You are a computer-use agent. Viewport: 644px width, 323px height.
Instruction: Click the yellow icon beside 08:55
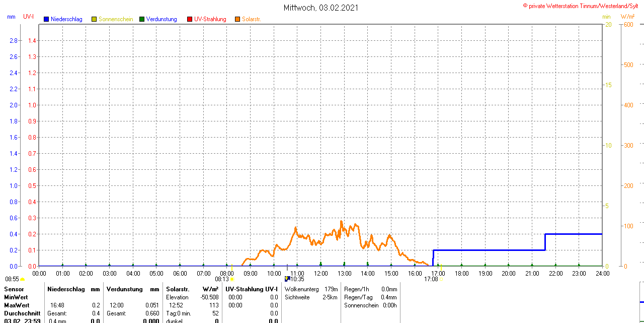point(23,279)
